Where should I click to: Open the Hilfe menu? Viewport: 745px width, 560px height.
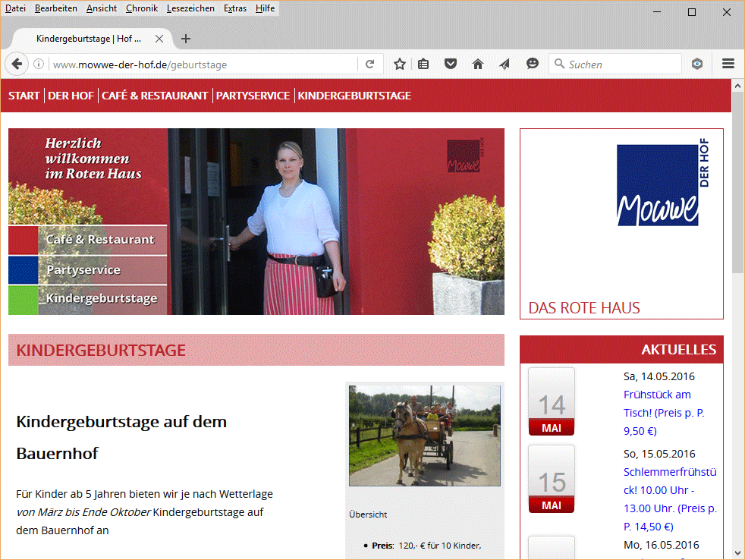pyautogui.click(x=265, y=8)
